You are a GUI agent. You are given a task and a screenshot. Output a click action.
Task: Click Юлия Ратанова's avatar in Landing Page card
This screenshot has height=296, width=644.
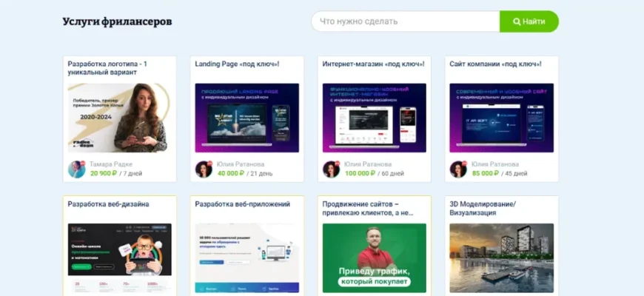(204, 169)
